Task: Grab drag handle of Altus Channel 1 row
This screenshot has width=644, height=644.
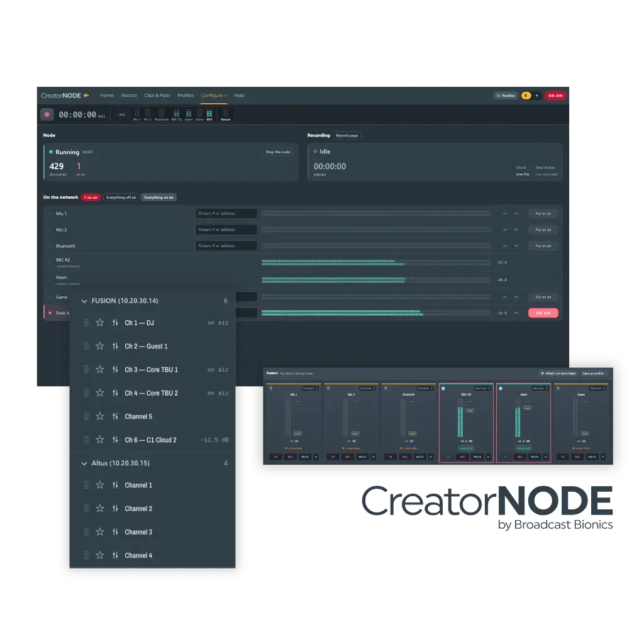Action: [x=87, y=485]
